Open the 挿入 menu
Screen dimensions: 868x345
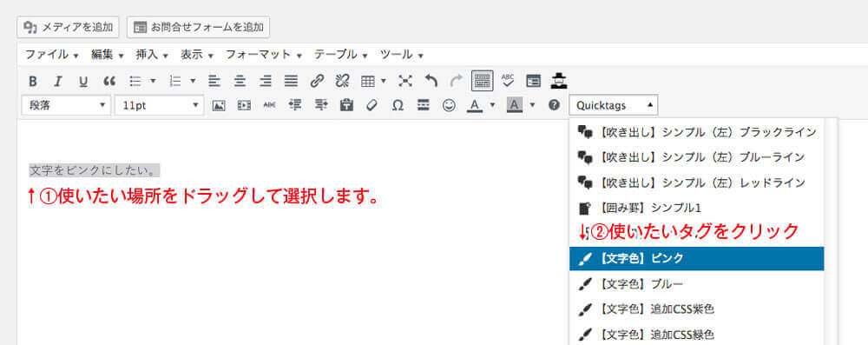152,55
